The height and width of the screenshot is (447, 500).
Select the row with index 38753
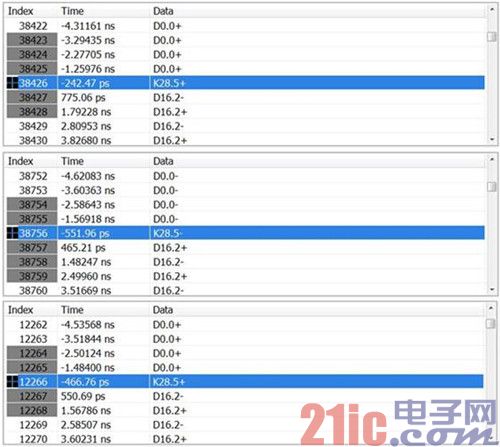coord(245,190)
